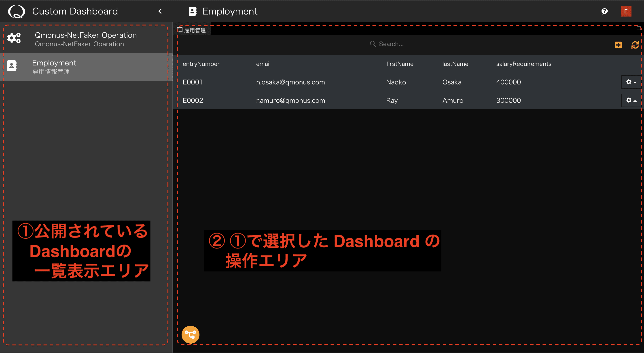Image resolution: width=644 pixels, height=353 pixels.
Task: Open the orange workflow floating button
Action: pyautogui.click(x=190, y=334)
